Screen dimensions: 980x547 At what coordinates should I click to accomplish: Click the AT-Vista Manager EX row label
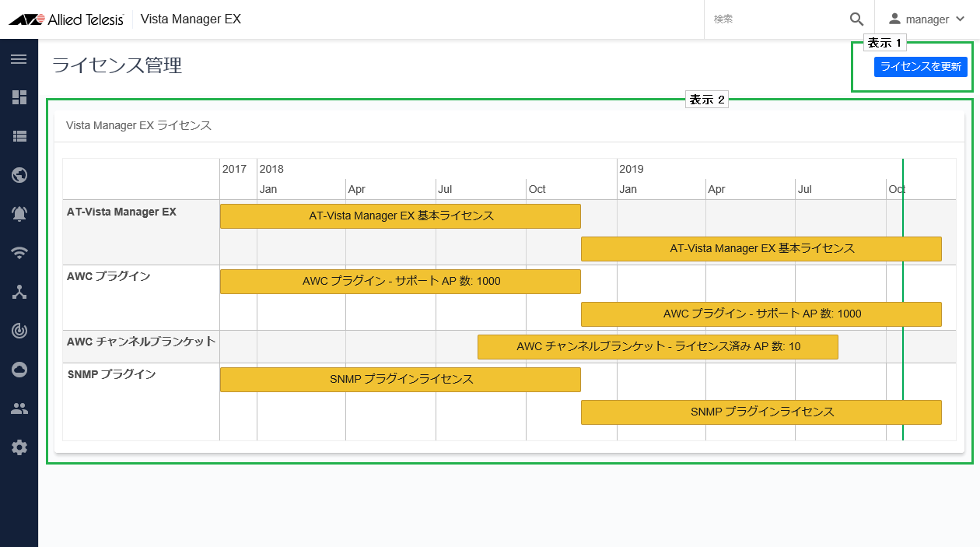121,212
